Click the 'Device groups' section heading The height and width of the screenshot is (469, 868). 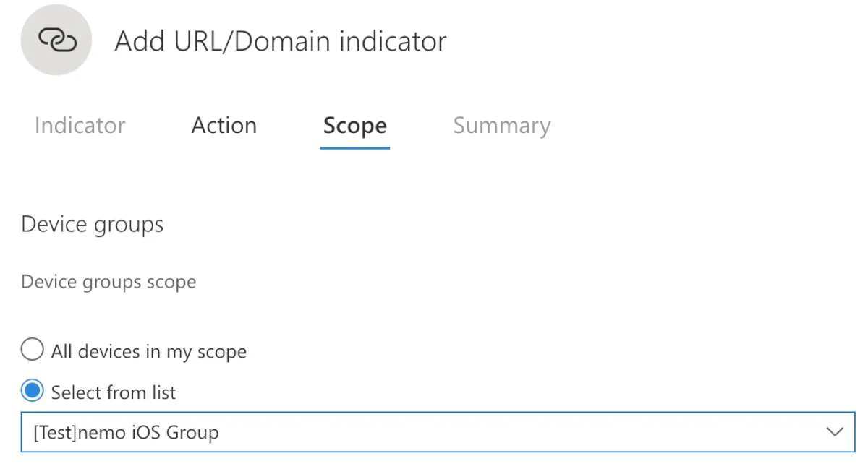92,225
